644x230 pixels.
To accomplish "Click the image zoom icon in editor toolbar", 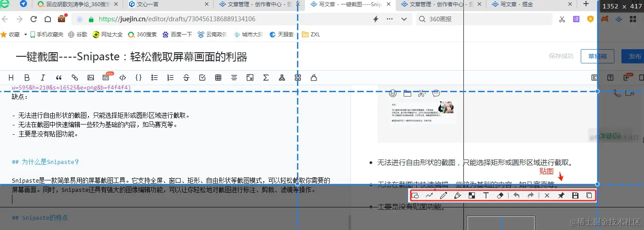I will click(x=250, y=78).
